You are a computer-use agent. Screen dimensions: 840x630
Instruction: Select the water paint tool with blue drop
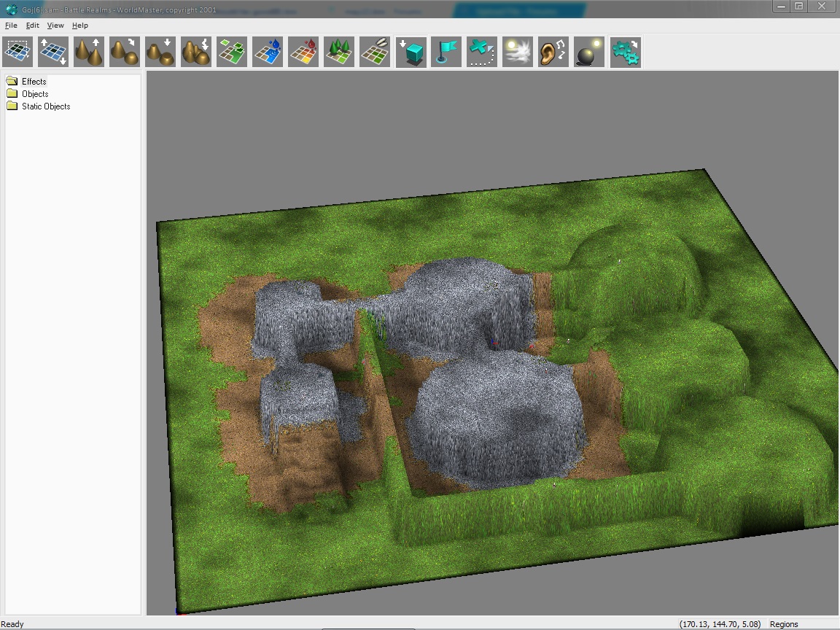point(268,52)
